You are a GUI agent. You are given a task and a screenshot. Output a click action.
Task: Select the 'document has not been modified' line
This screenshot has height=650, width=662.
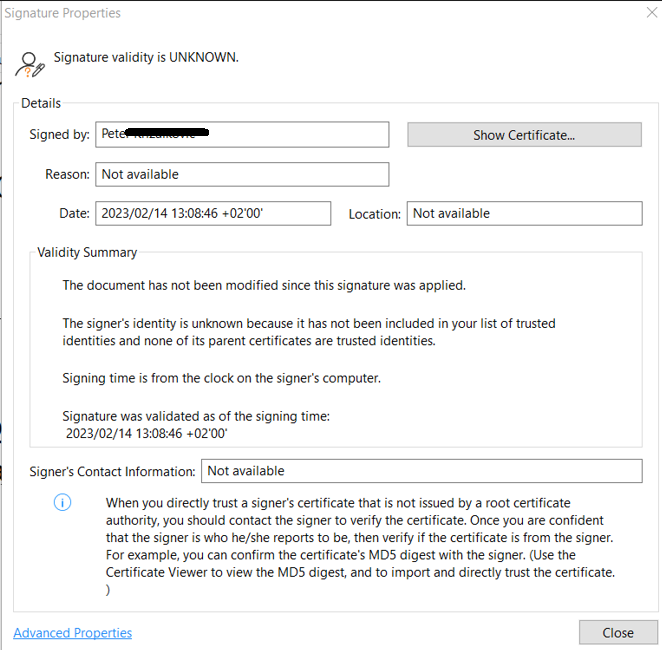[x=264, y=285]
